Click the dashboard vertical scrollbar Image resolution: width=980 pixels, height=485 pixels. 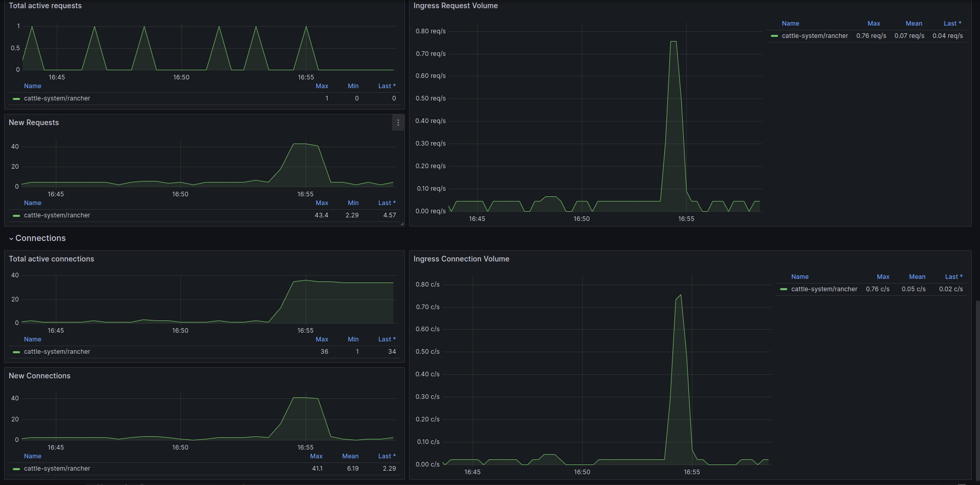[x=977, y=390]
